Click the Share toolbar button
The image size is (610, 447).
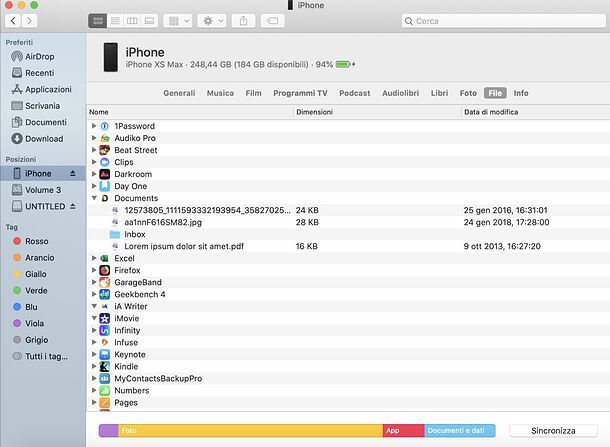[244, 21]
